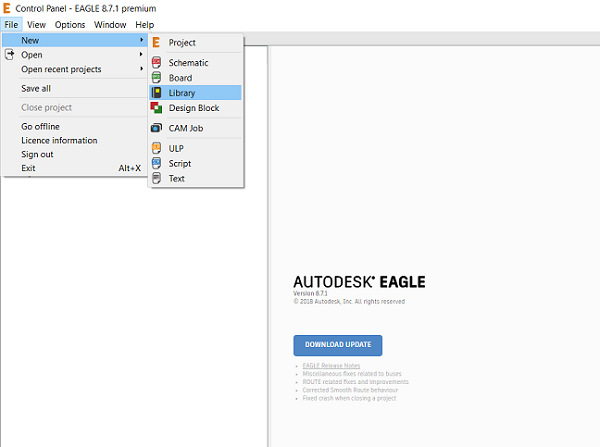This screenshot has width=600, height=447.
Task: Open the View menu
Action: (36, 24)
